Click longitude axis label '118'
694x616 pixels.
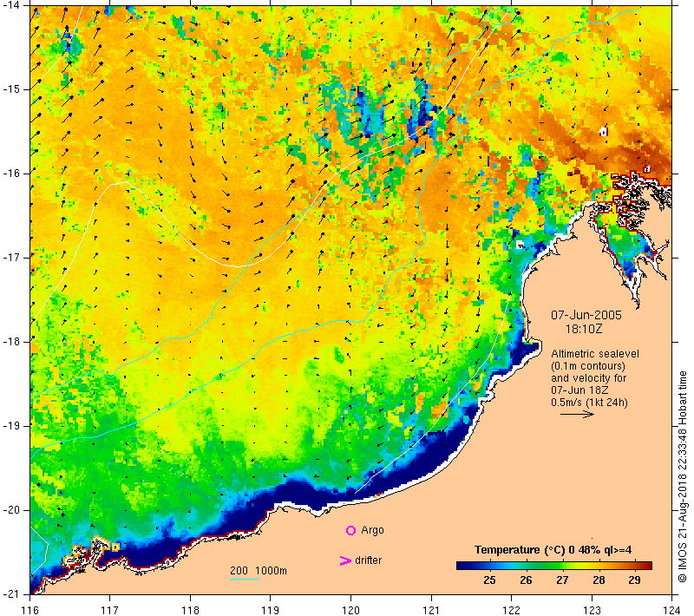[190, 610]
